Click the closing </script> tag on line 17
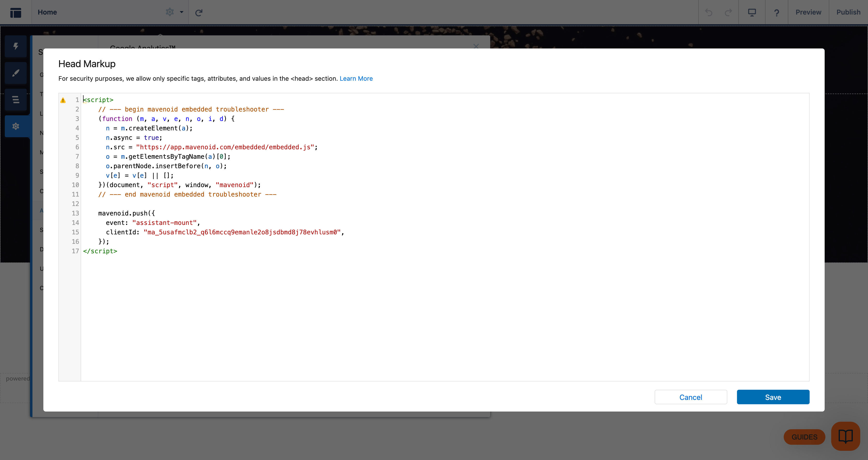This screenshot has height=460, width=868. [100, 251]
